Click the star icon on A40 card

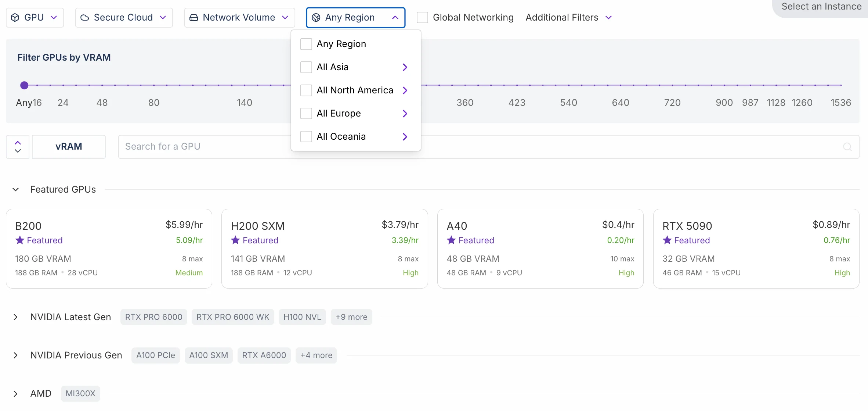[x=451, y=240]
